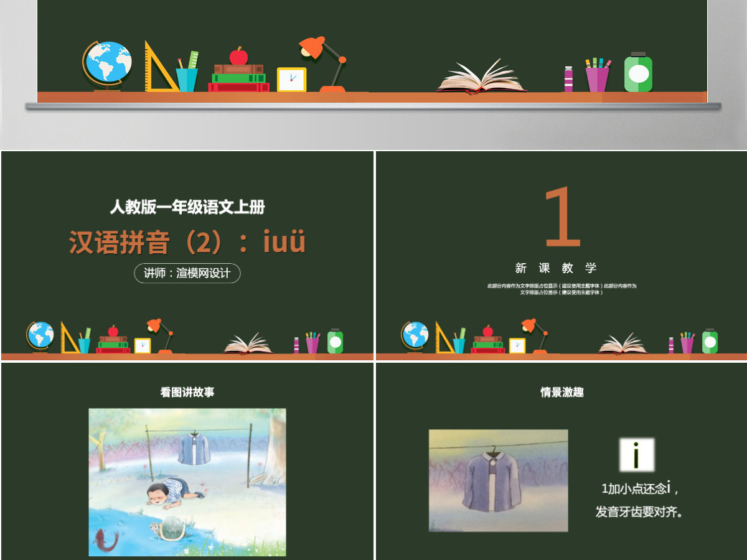747x560 pixels.
Task: Click the green jar on the top banner
Action: 639,72
